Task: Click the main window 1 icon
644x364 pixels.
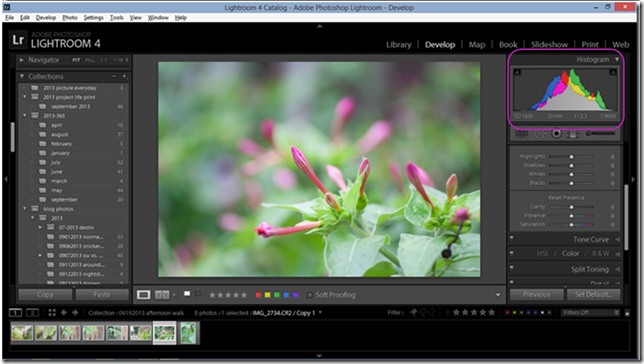Action: coord(15,313)
